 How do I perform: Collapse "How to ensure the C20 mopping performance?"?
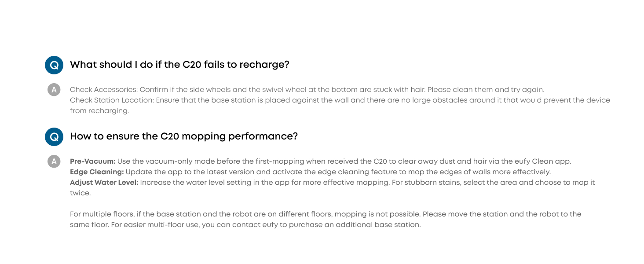coord(184,136)
